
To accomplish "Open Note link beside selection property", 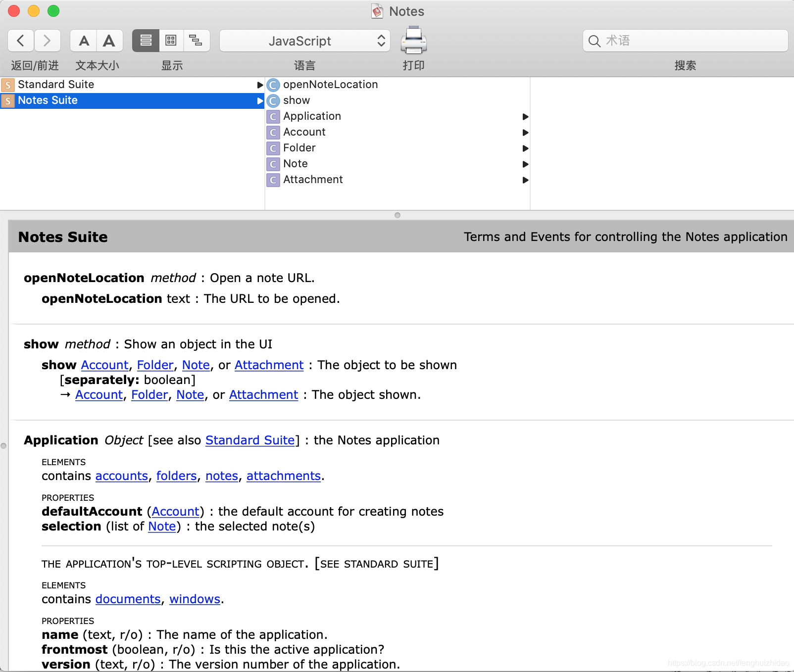I will (162, 527).
